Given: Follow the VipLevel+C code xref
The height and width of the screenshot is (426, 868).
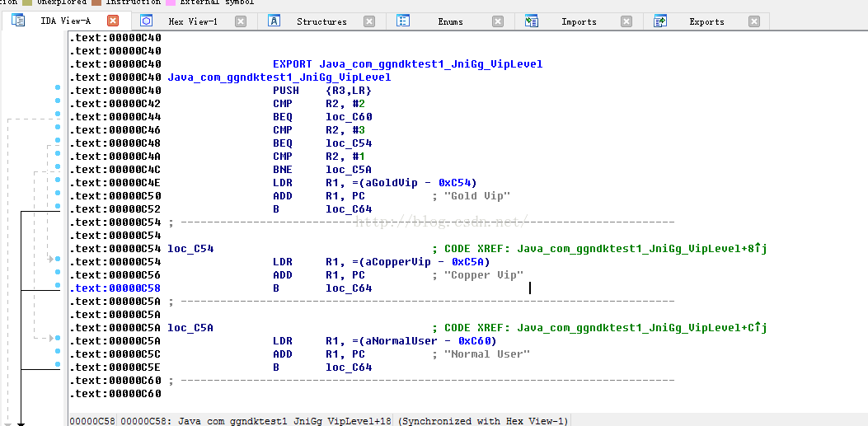Looking at the screenshot, I should pos(641,328).
